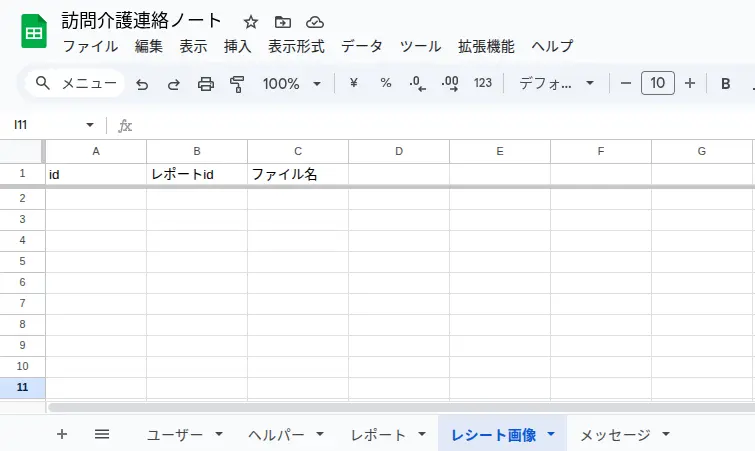Switch to the レポート sheet tab
Screen dimensions: 755x451
coord(378,435)
